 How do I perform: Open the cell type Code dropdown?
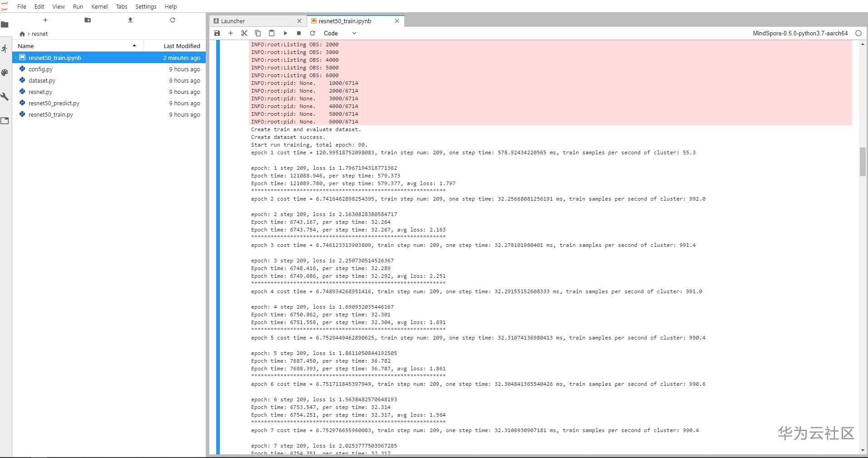coord(340,33)
